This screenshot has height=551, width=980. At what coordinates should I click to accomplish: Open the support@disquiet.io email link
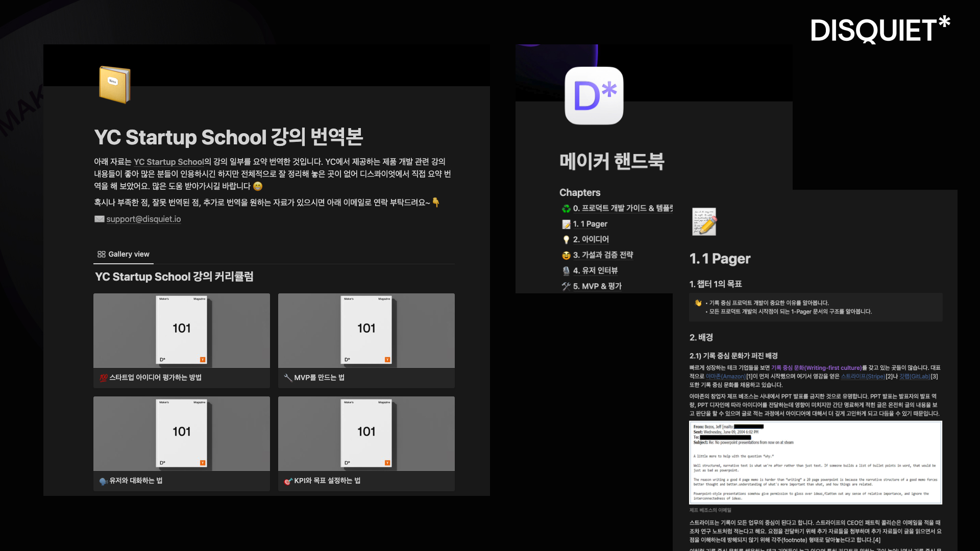[143, 219]
